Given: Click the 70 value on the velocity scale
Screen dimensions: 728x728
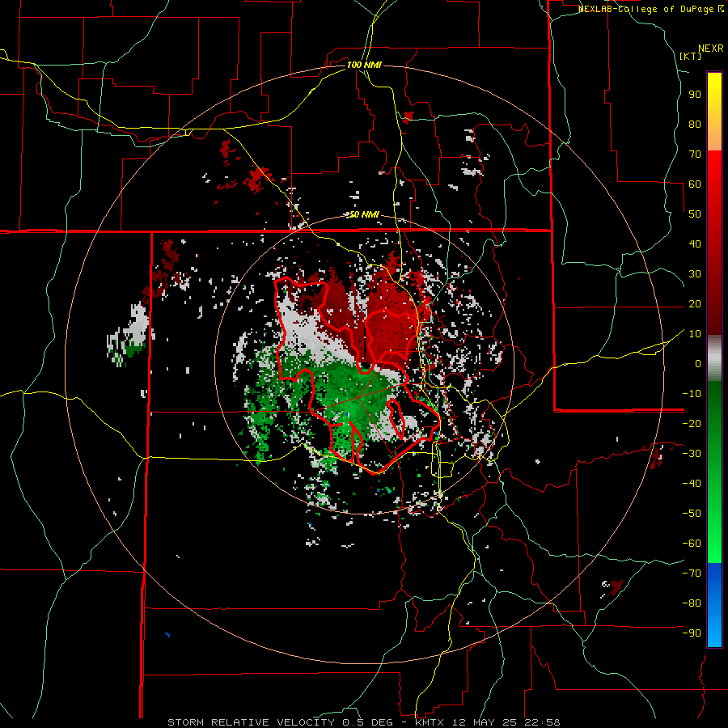Looking at the screenshot, I should coord(695,154).
